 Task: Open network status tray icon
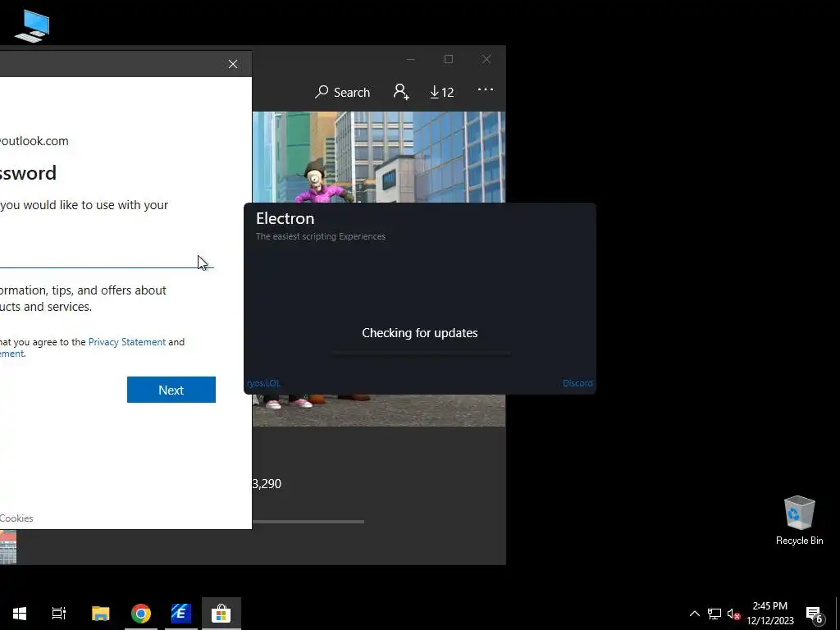click(x=714, y=614)
